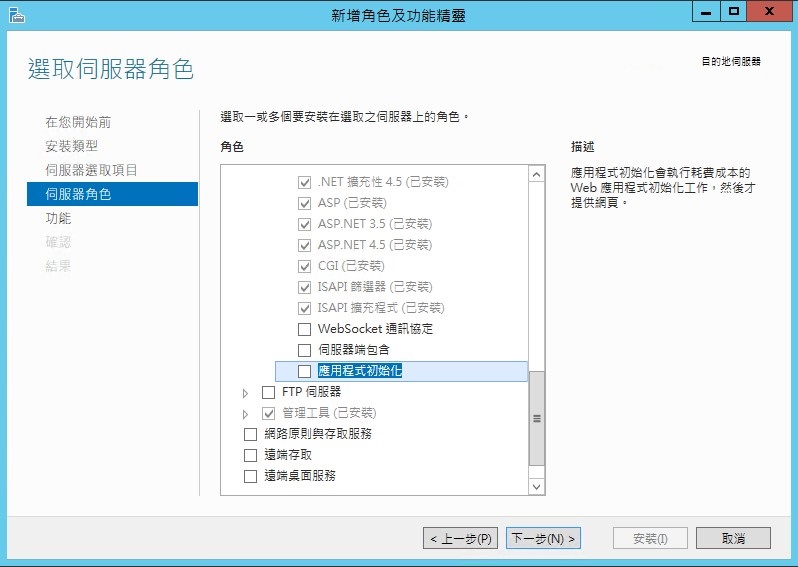Click the ASP.NET 3.5 (已安裝) checkbox
Screen dimensions: 798x567
[304, 224]
